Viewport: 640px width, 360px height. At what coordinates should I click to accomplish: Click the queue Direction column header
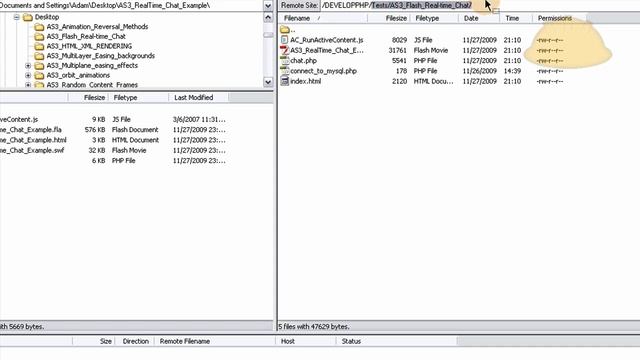click(x=135, y=341)
